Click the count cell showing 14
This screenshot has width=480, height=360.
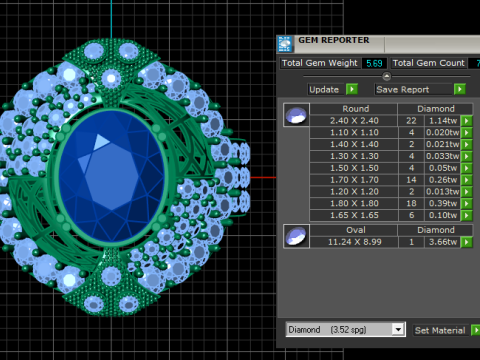click(411, 180)
